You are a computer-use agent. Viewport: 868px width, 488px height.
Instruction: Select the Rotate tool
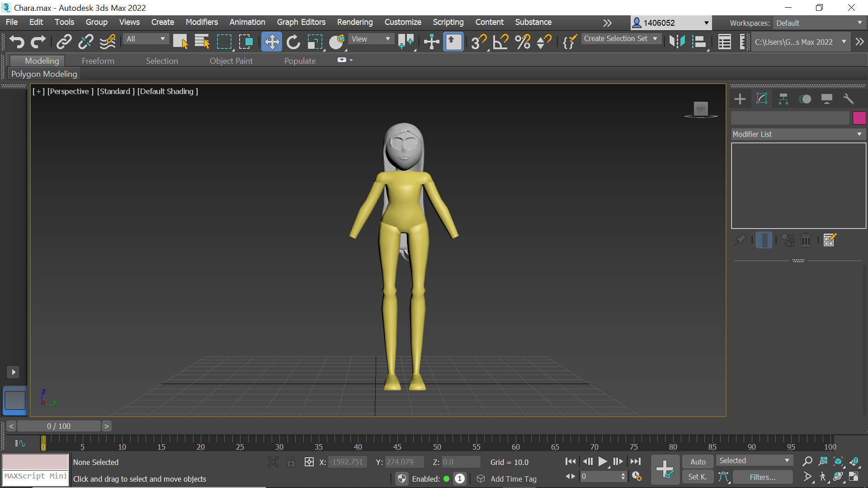click(293, 42)
